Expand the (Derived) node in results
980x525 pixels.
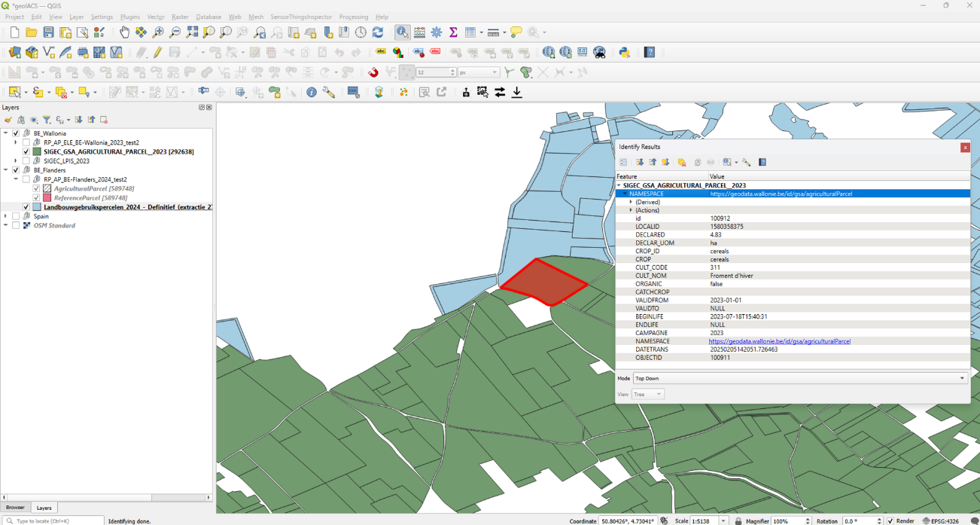point(631,202)
